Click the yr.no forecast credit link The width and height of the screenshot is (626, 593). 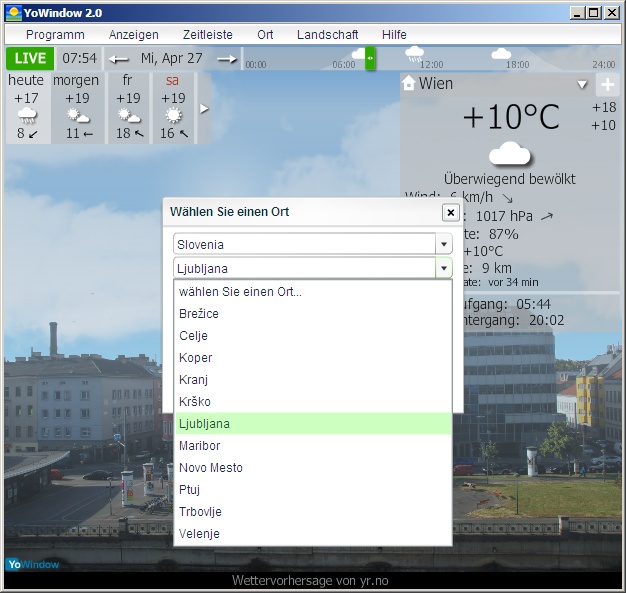pyautogui.click(x=312, y=580)
